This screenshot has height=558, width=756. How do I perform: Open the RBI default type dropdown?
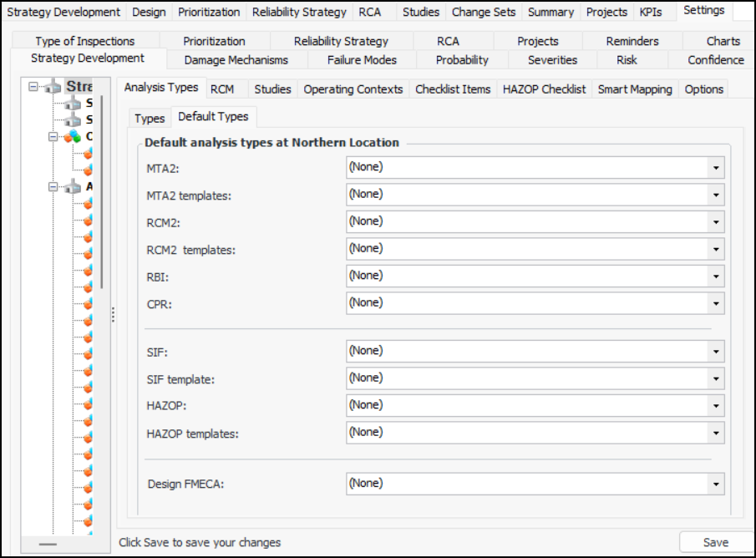tap(716, 276)
